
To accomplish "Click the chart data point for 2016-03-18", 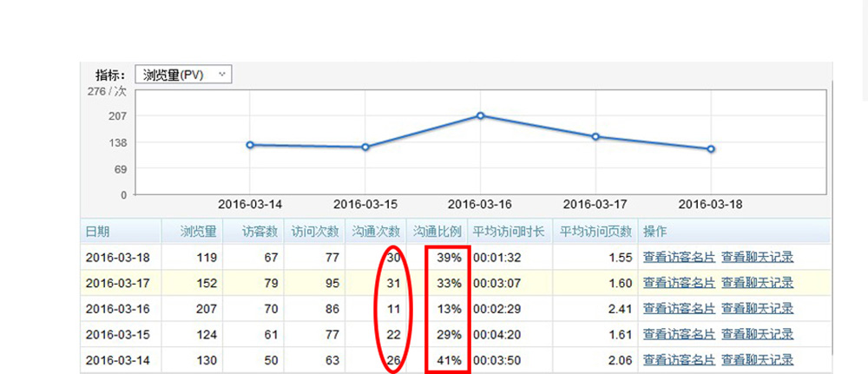I will [711, 149].
